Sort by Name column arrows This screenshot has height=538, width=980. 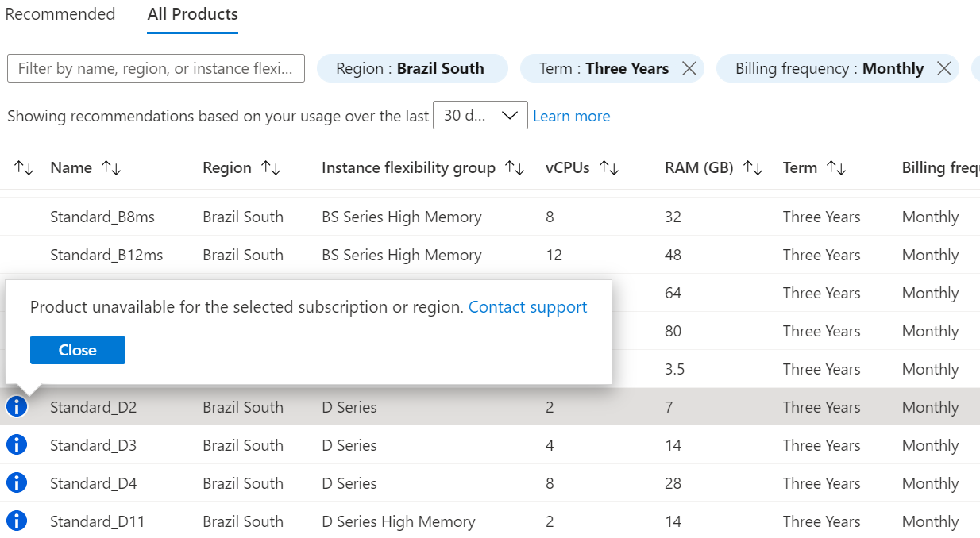[x=111, y=168]
